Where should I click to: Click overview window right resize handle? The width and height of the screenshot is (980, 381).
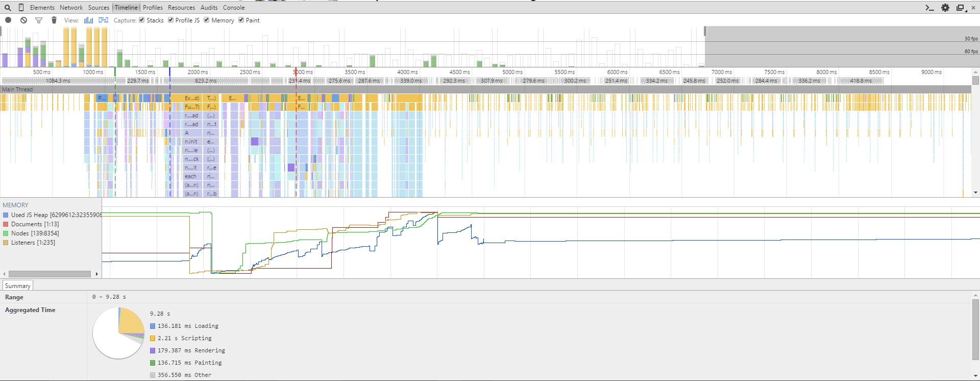pos(705,32)
